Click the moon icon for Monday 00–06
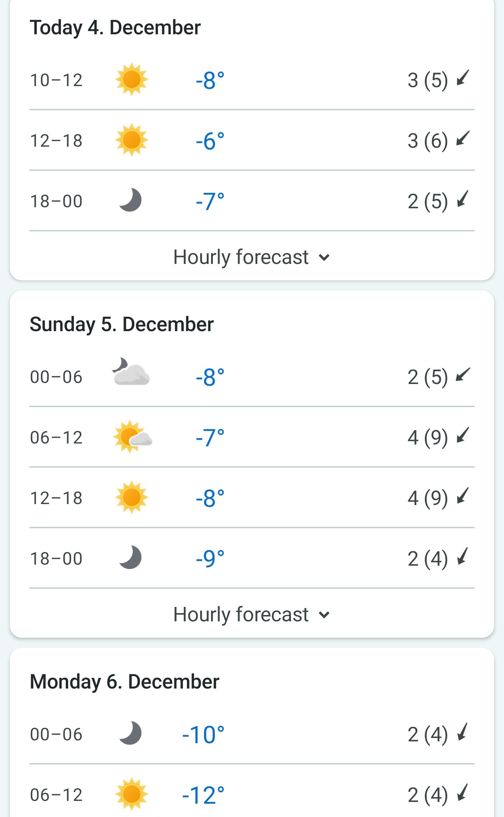This screenshot has height=817, width=504. 131,733
